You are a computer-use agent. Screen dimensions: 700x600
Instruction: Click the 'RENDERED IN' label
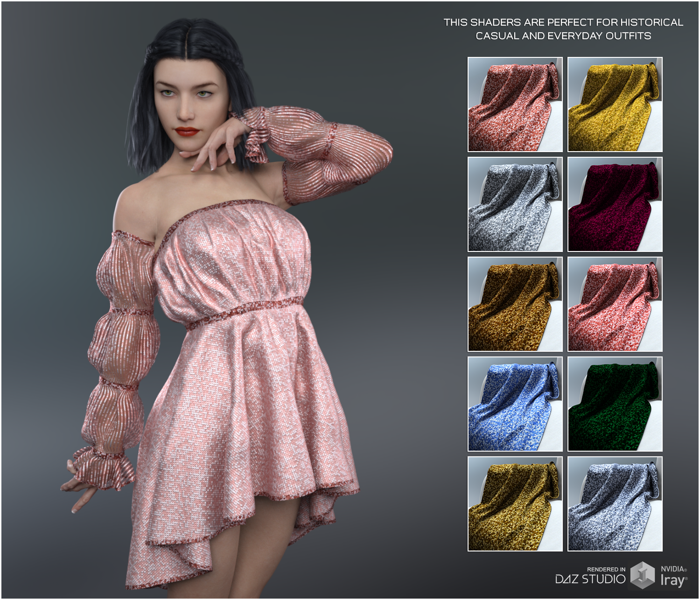(x=606, y=569)
